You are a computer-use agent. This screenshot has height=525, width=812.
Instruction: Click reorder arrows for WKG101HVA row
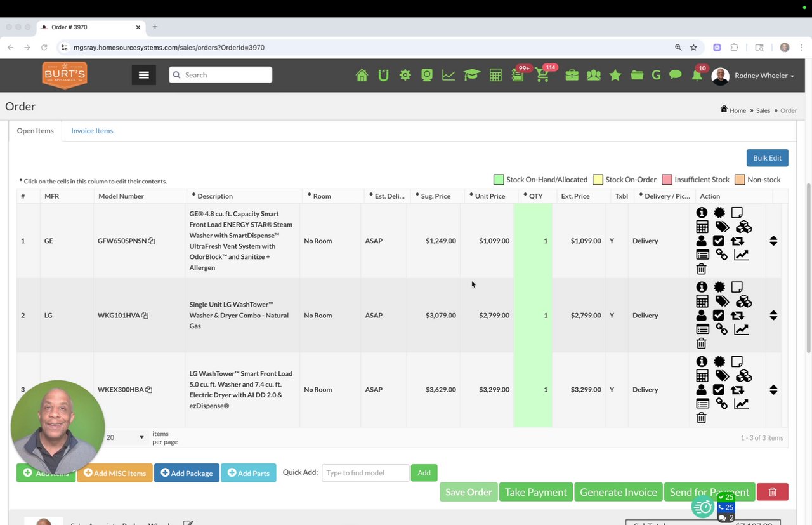point(773,315)
